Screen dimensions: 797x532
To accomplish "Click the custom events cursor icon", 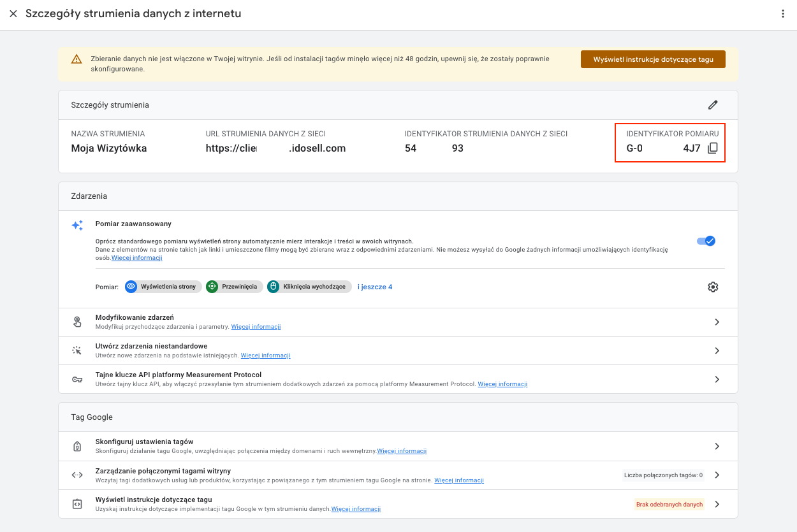I will click(x=77, y=350).
